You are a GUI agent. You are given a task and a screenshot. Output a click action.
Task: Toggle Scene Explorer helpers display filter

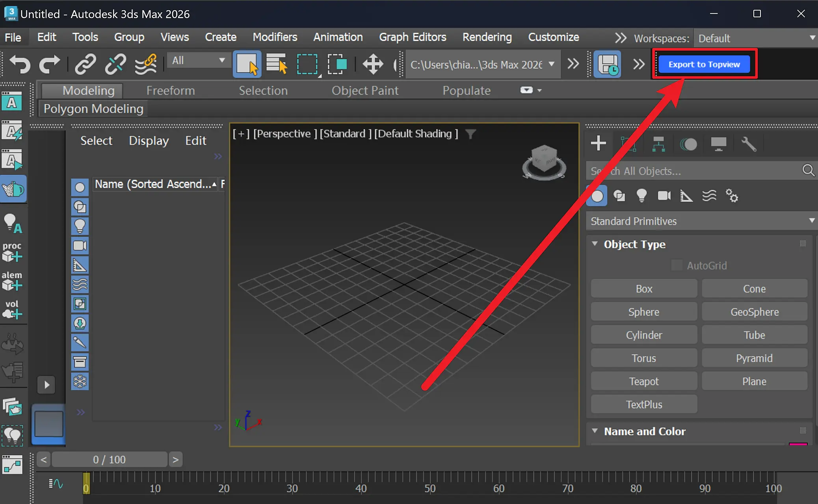point(80,265)
